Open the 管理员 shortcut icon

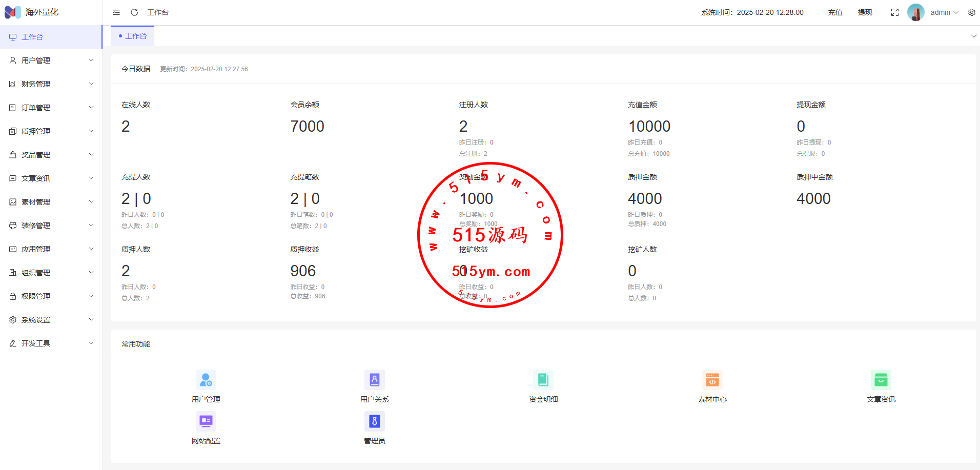click(374, 422)
